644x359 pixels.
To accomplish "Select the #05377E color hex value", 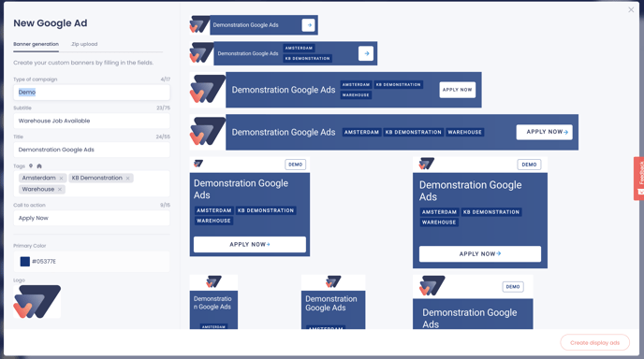I will pyautogui.click(x=44, y=262).
